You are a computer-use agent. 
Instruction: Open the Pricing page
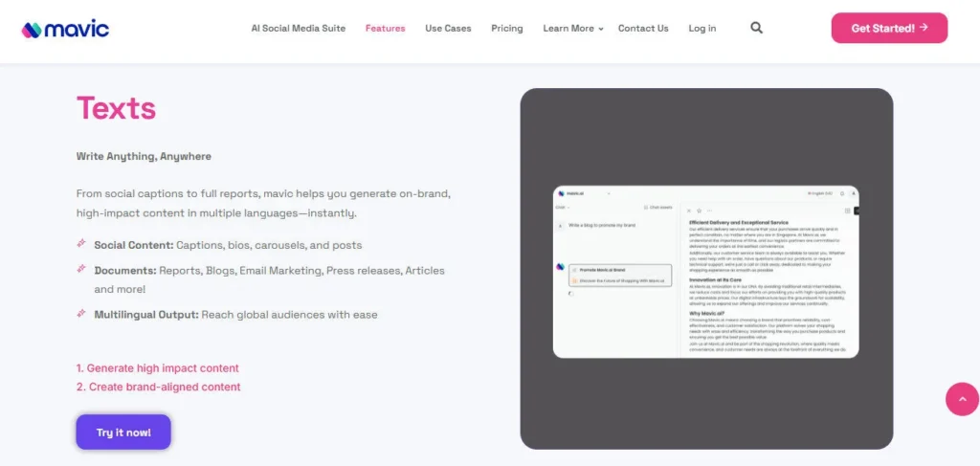[x=506, y=29]
